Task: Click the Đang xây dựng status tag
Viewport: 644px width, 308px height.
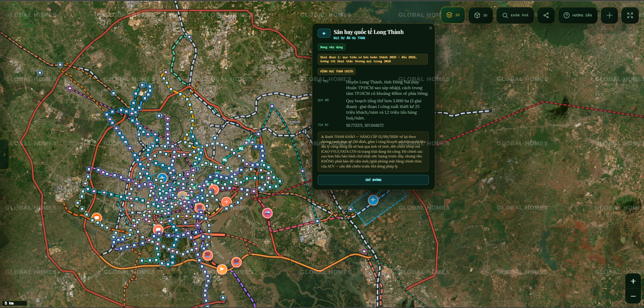Action: (331, 47)
